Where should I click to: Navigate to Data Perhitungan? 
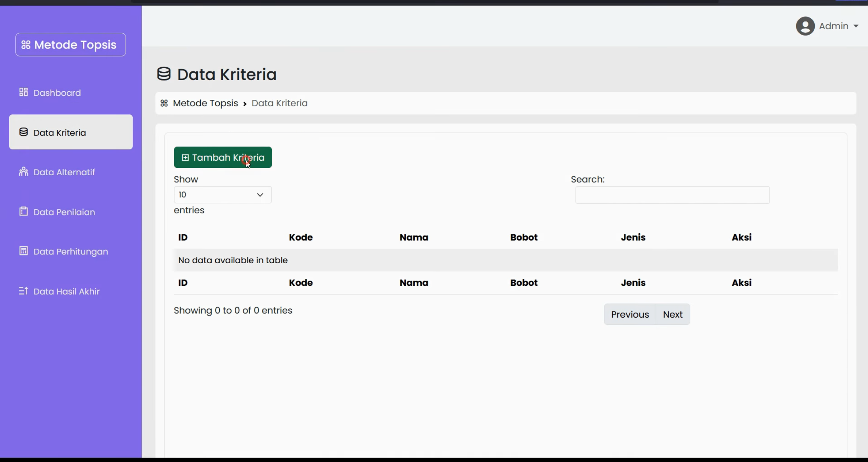pyautogui.click(x=71, y=251)
